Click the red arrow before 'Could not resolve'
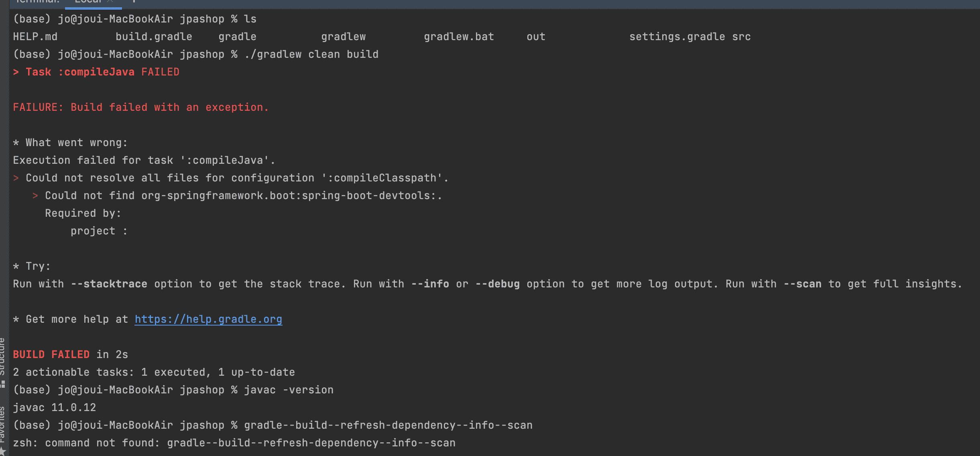This screenshot has width=980, height=456. click(16, 178)
